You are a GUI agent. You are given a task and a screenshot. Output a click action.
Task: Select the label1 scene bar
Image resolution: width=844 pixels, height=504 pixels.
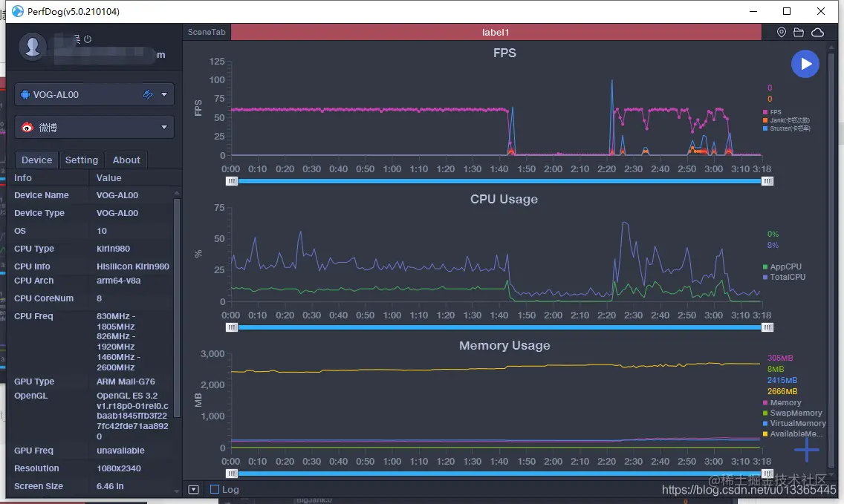point(496,32)
